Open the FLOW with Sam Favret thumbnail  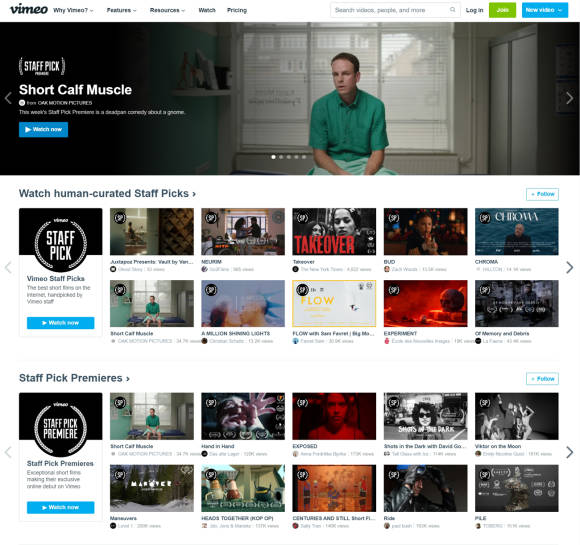[334, 303]
